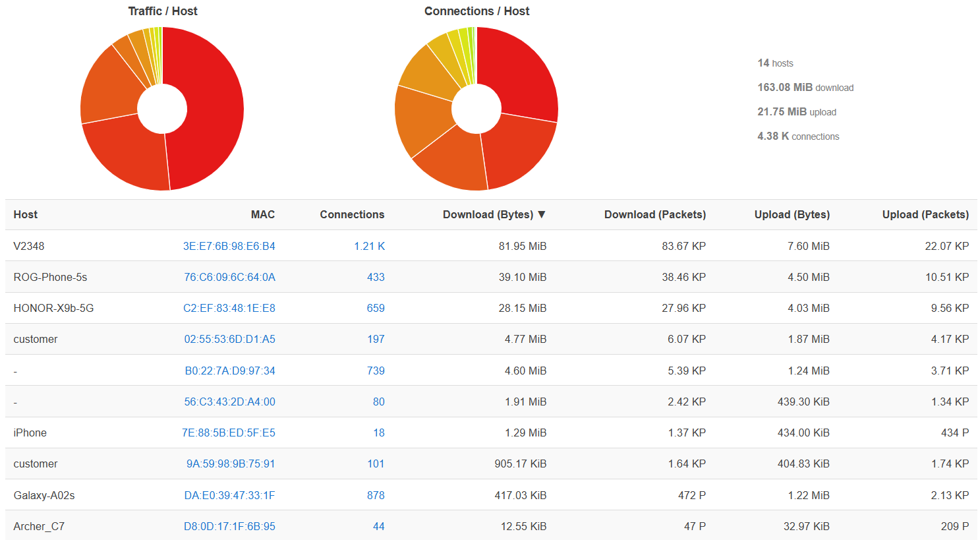Click the 83.67 KP download packets value

684,246
